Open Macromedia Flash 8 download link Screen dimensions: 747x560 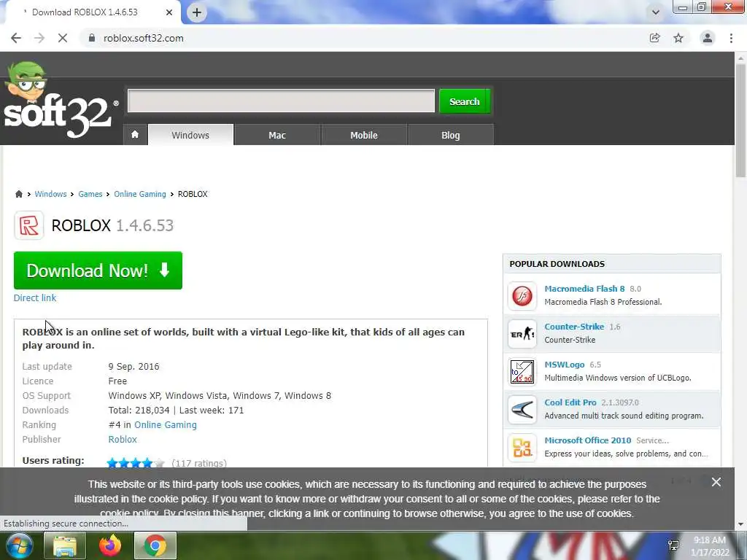[x=584, y=289]
